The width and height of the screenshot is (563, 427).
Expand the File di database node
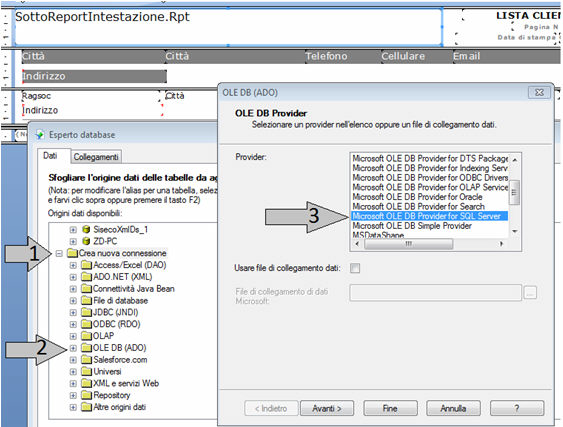point(73,301)
